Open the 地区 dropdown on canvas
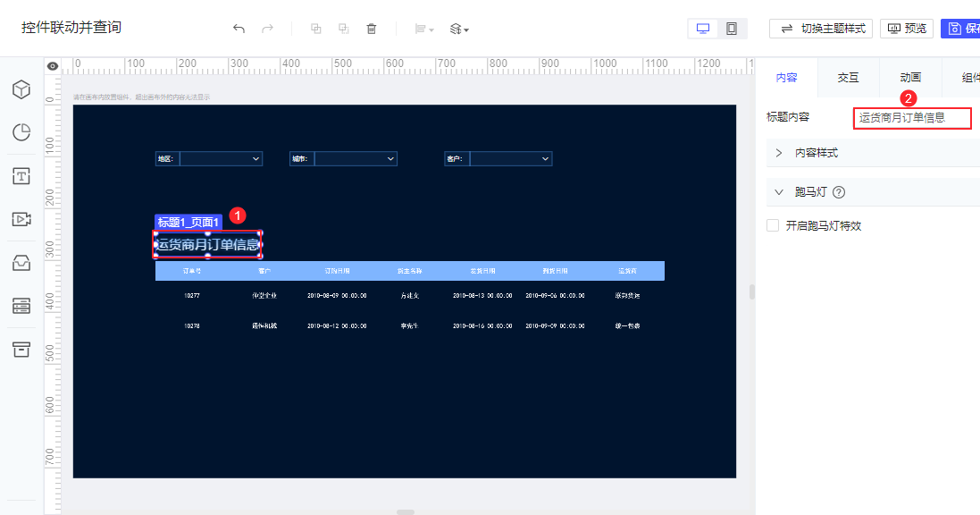Image resolution: width=980 pixels, height=515 pixels. [x=222, y=159]
